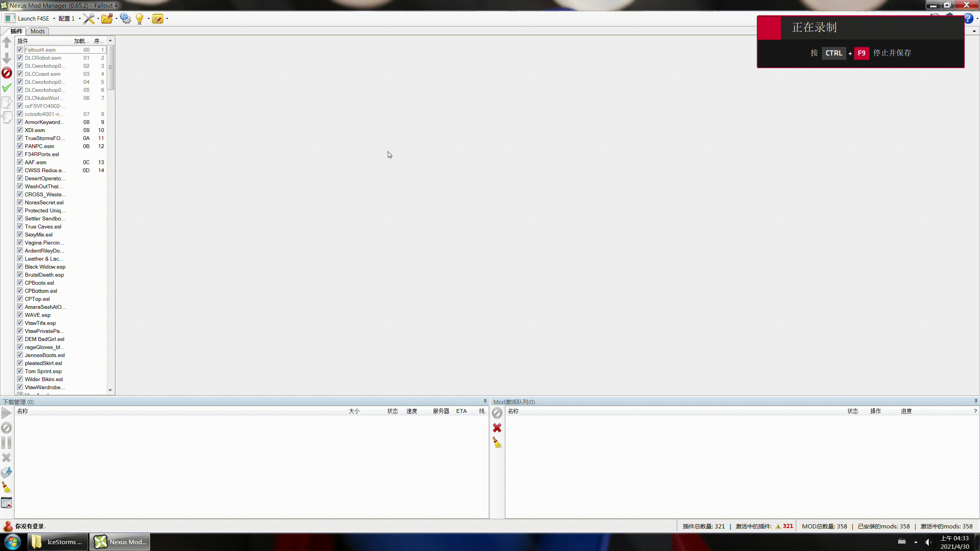Expand the yellow folder tools dropdown arrow
Screen dimensions: 980x551
pyautogui.click(x=167, y=19)
